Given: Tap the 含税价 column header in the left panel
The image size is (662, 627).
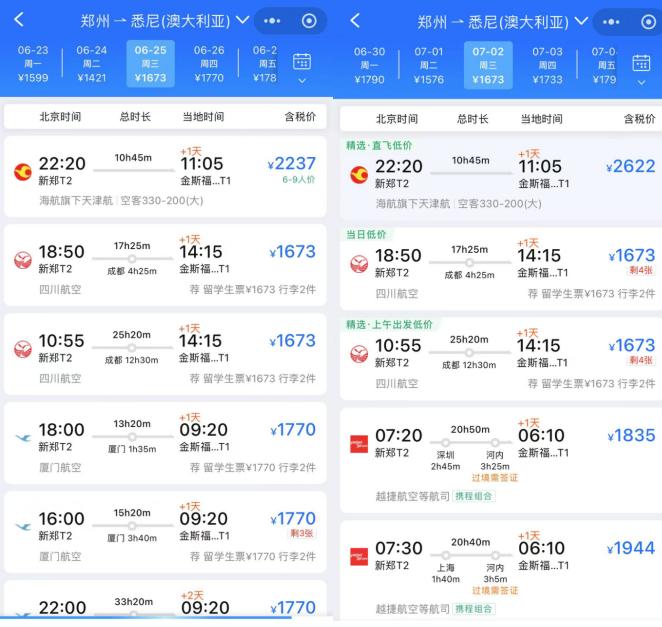Looking at the screenshot, I should point(299,117).
